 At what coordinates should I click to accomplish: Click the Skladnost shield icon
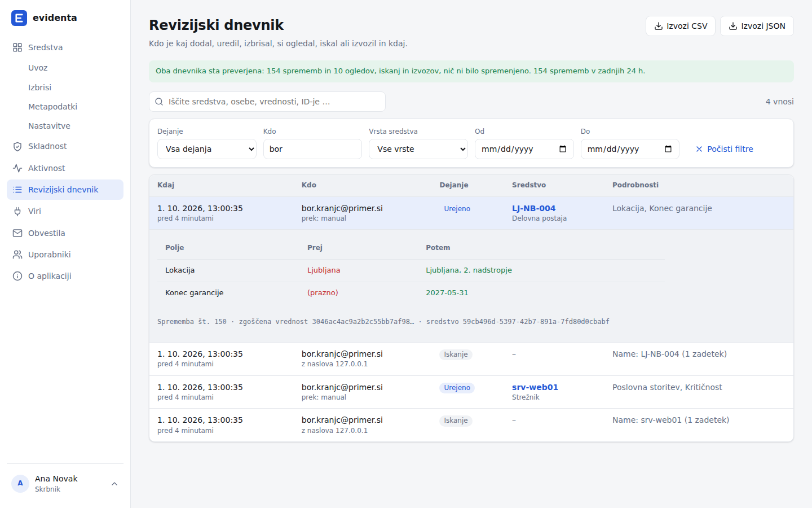click(17, 146)
